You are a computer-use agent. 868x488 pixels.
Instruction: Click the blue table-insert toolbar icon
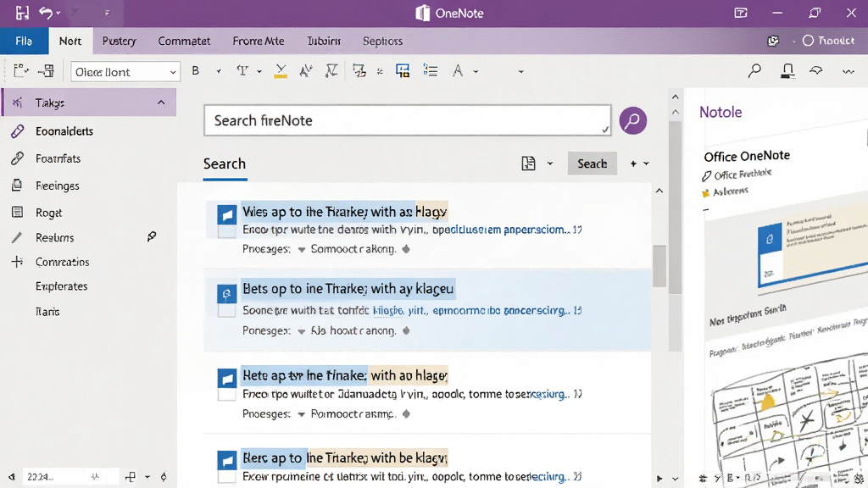403,71
